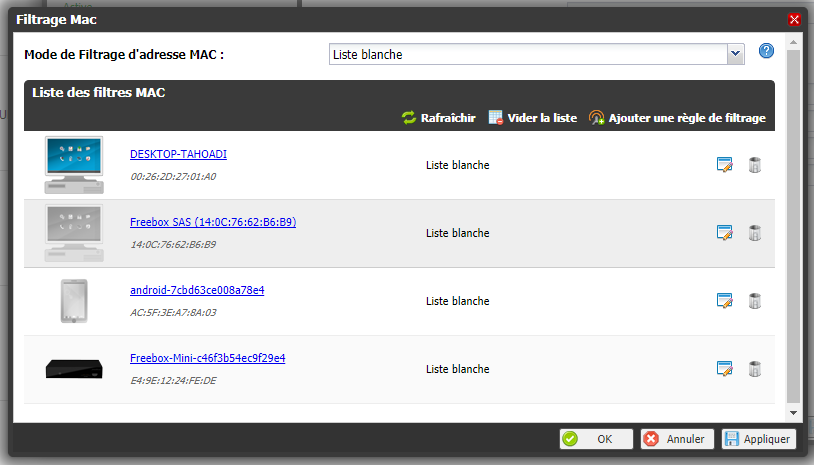Refresh list with Rafraîchir

pyautogui.click(x=439, y=118)
